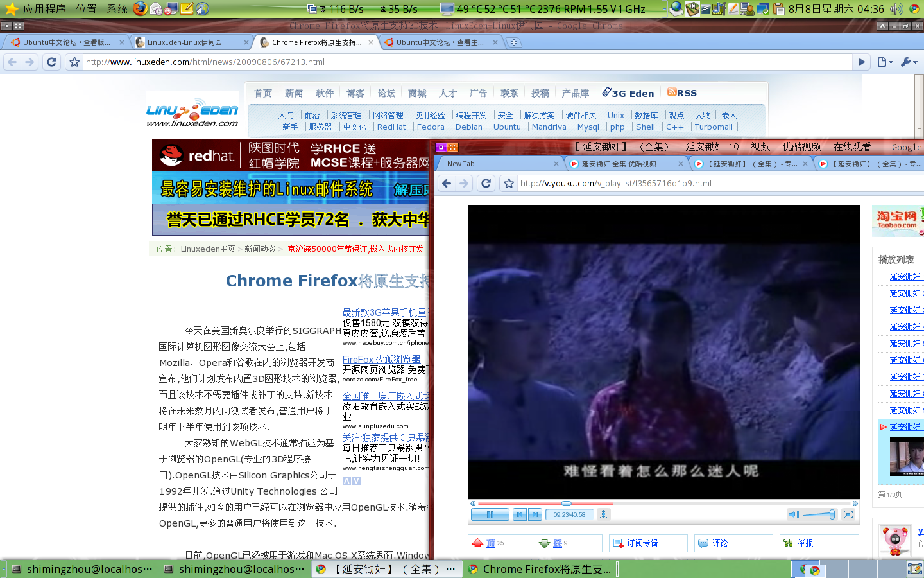This screenshot has height=578, width=924.
Task: Click the 评论 comment link
Action: click(720, 543)
